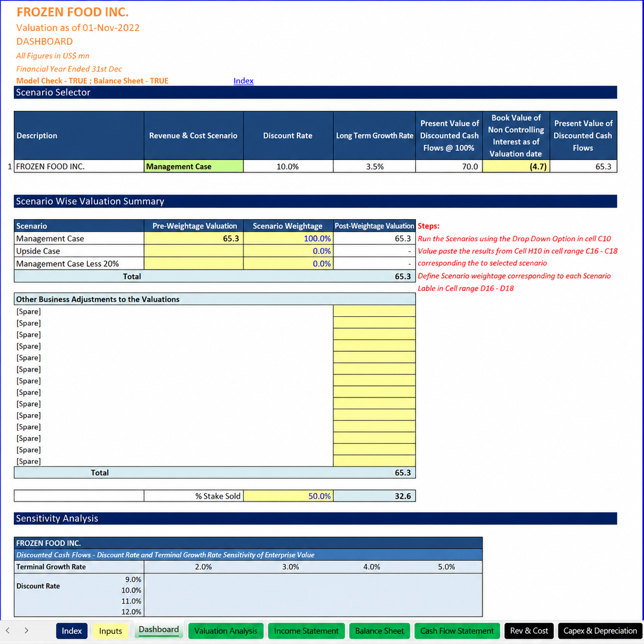This screenshot has width=644, height=644.
Task: Select the Scenario Selector section header
Action: click(x=315, y=92)
